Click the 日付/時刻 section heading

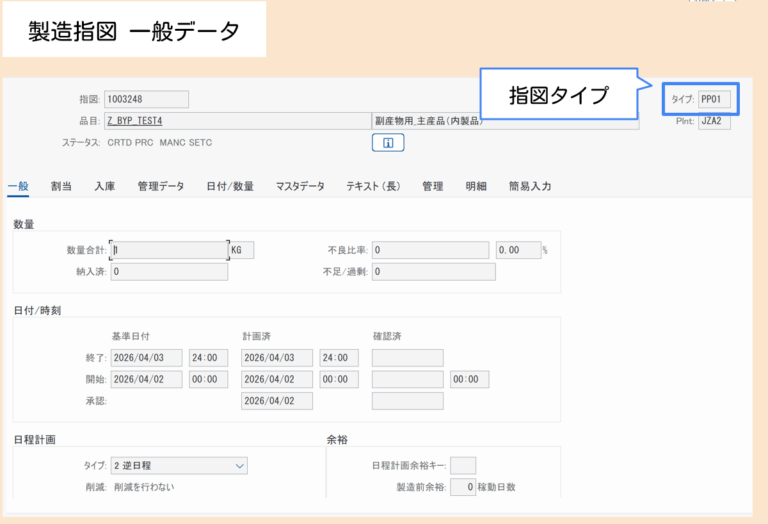point(37,311)
